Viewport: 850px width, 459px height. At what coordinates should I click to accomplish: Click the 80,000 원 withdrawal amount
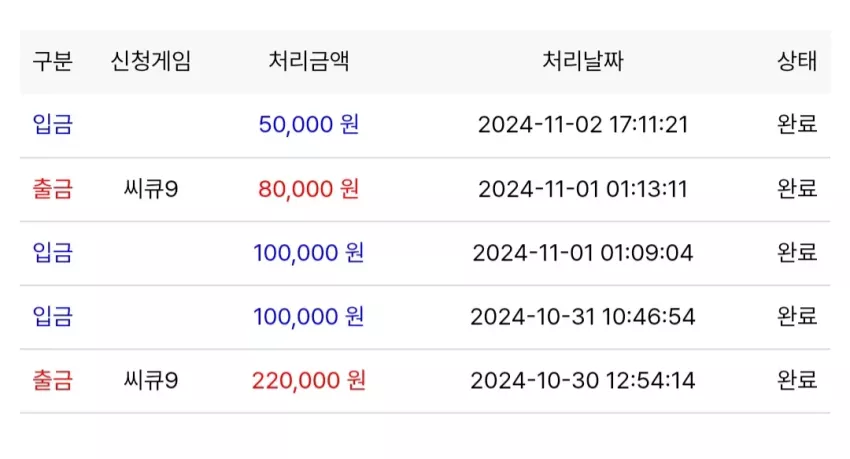coord(308,189)
